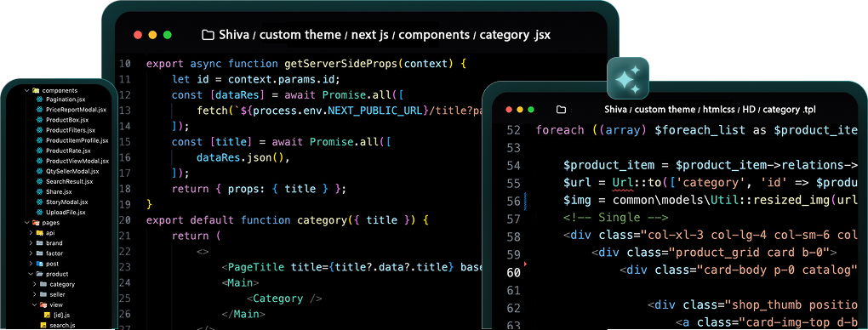Click the view folder icon
The width and height of the screenshot is (868, 330).
[x=43, y=304]
